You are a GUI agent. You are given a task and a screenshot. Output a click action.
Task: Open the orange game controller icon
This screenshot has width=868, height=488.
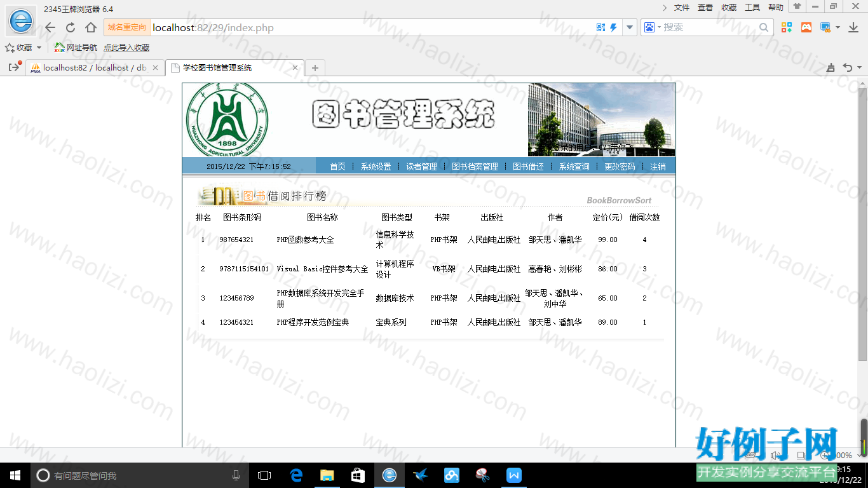(x=806, y=27)
